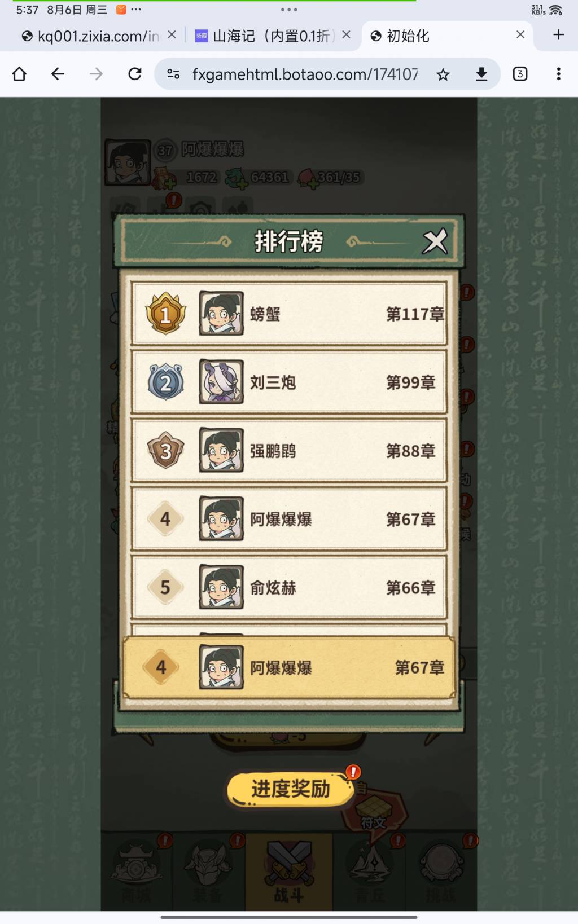The height and width of the screenshot is (924, 578).
Task: Bookmark the page with the star icon
Action: click(x=443, y=74)
